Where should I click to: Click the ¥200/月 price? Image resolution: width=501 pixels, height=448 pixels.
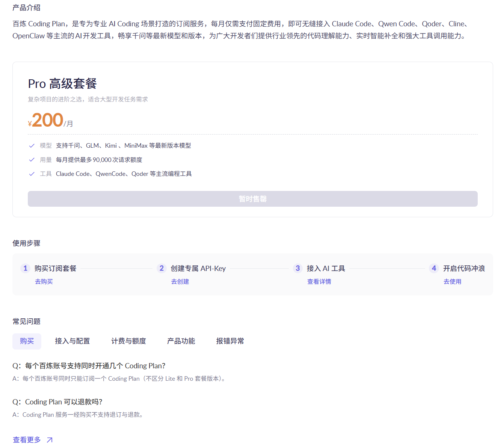[50, 120]
